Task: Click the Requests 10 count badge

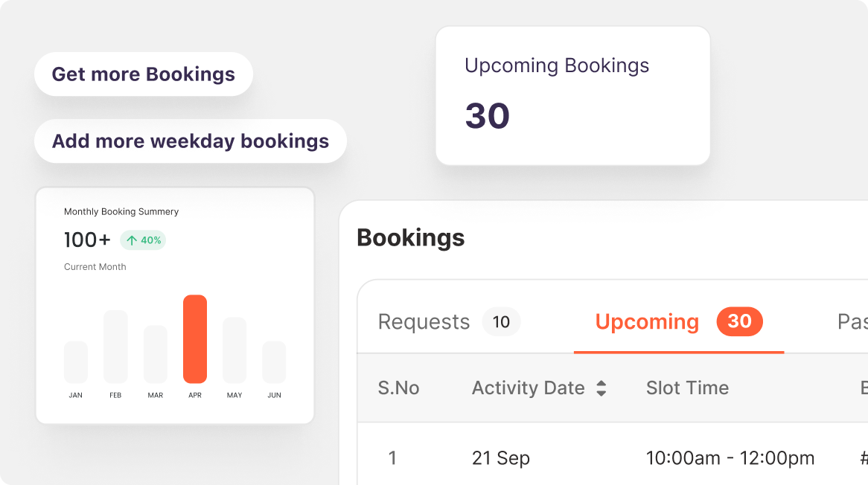Action: pos(501,322)
